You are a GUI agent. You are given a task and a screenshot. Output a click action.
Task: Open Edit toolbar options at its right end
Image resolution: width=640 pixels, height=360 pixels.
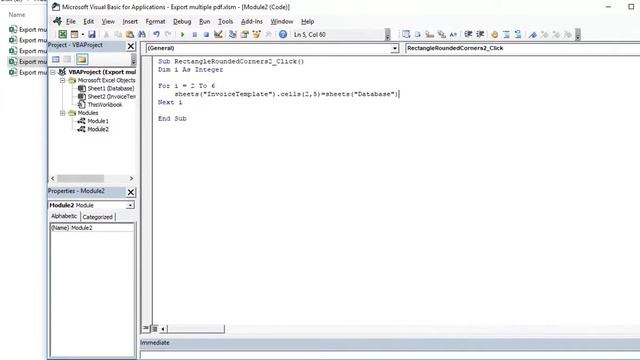pos(578,35)
